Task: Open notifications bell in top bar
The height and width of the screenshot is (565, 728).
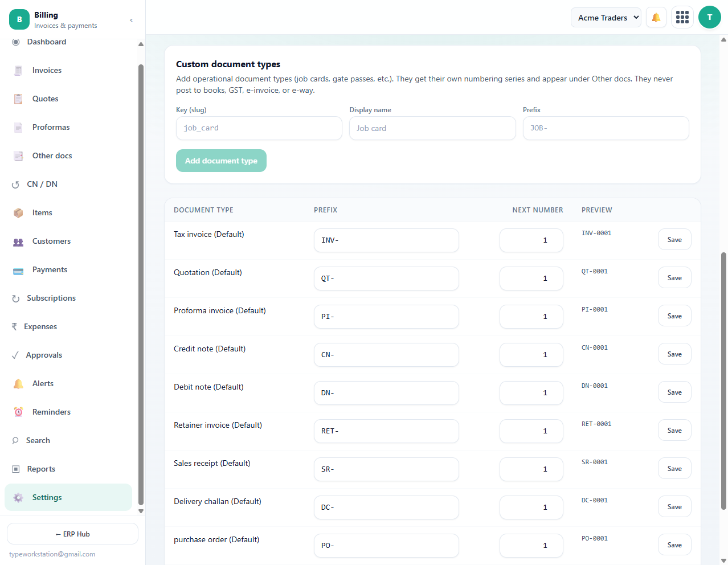Action: click(656, 18)
